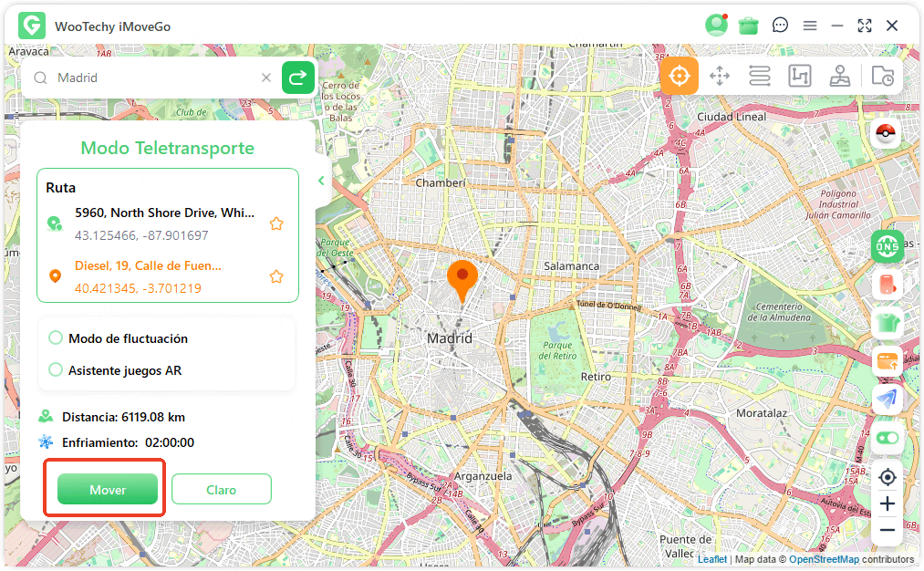Click the green toolbox icon in title bar
Viewport: 924px width, 571px height.
coord(749,26)
